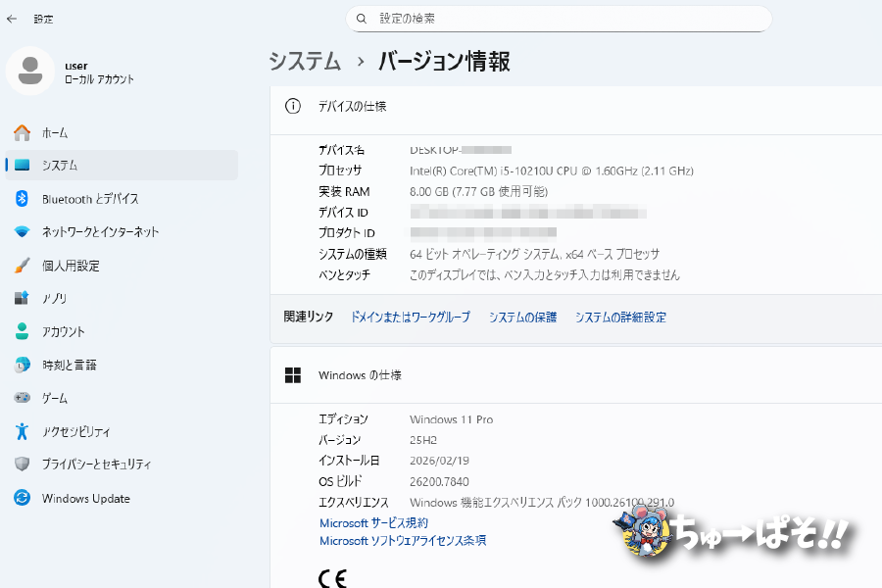
Task: Click the back arrow icon
Action: pos(12,19)
